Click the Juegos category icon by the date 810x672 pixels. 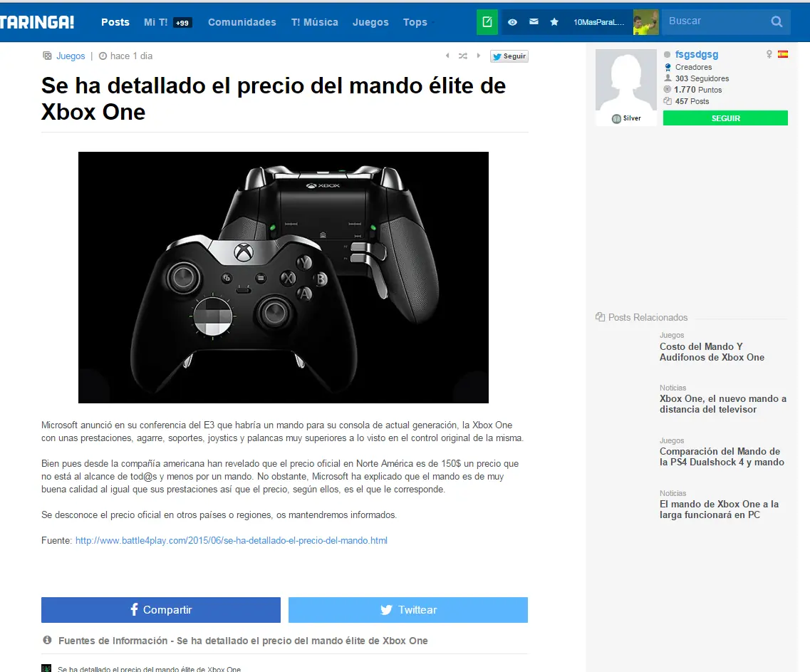(47, 56)
